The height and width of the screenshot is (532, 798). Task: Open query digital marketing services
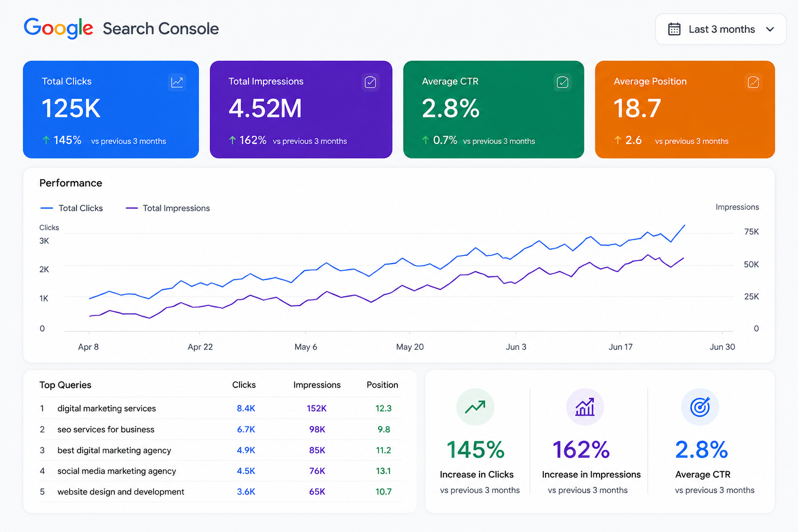tap(107, 408)
